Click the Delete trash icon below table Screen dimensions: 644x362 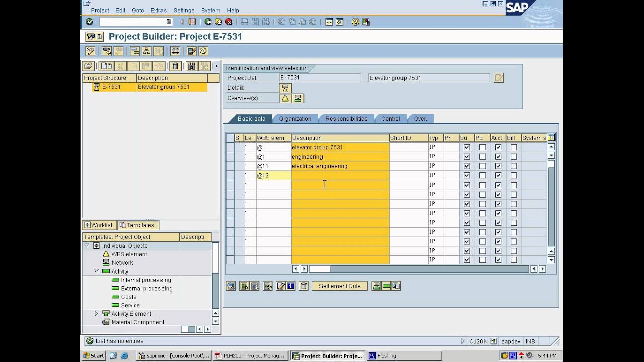303,286
